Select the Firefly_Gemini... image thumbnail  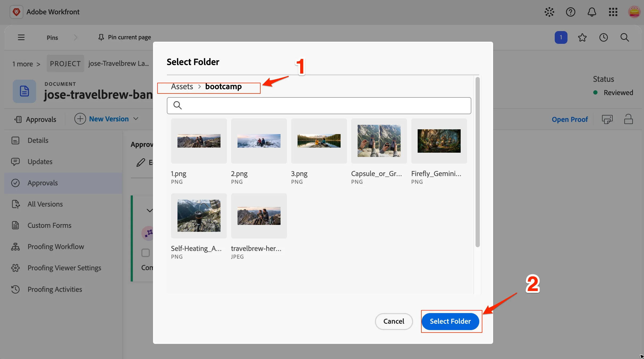point(439,141)
